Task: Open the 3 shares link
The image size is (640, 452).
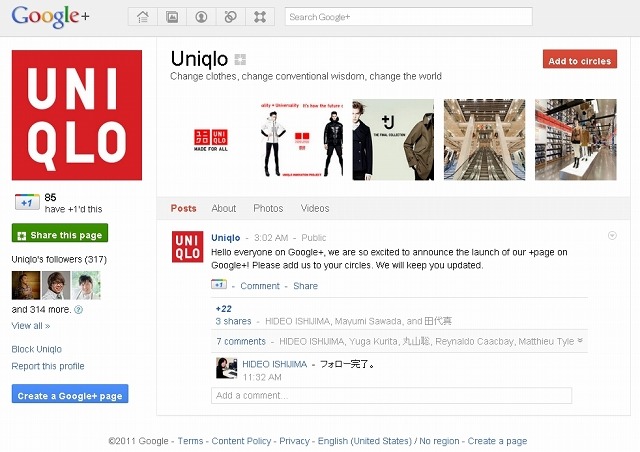Action: pos(233,321)
